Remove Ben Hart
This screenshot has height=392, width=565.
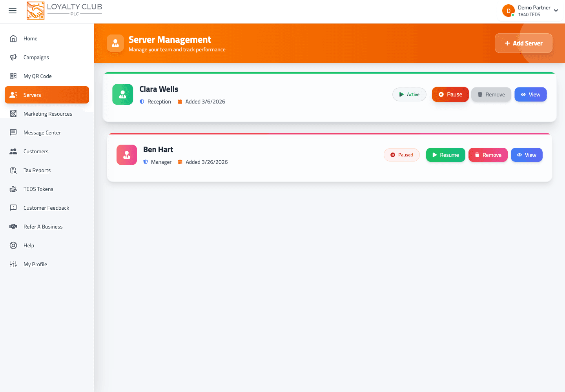[x=488, y=155]
